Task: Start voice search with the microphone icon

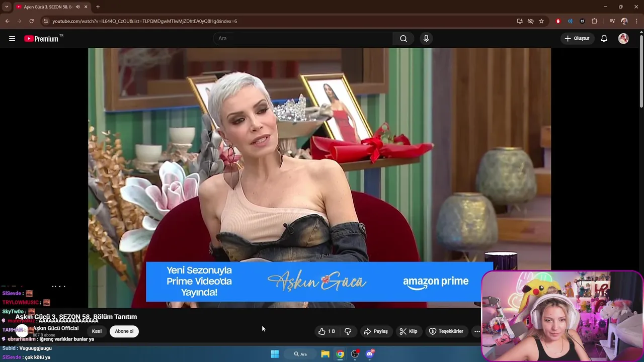Action: (x=426, y=39)
